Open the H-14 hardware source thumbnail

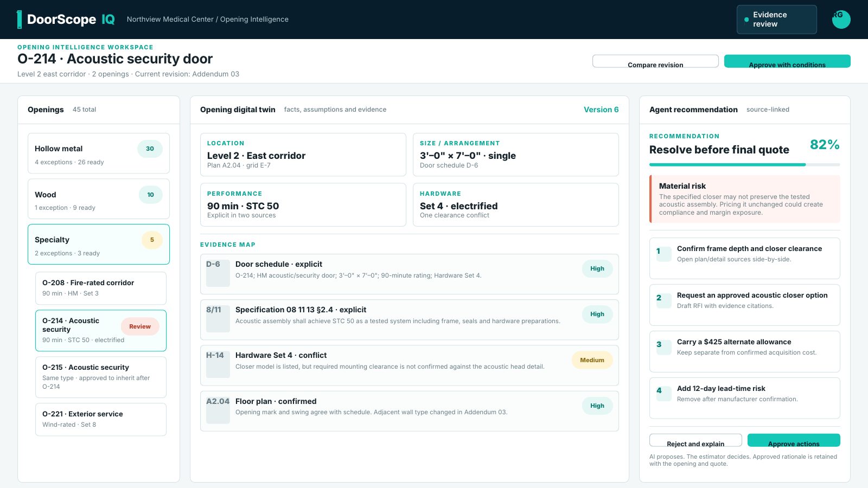point(218,364)
